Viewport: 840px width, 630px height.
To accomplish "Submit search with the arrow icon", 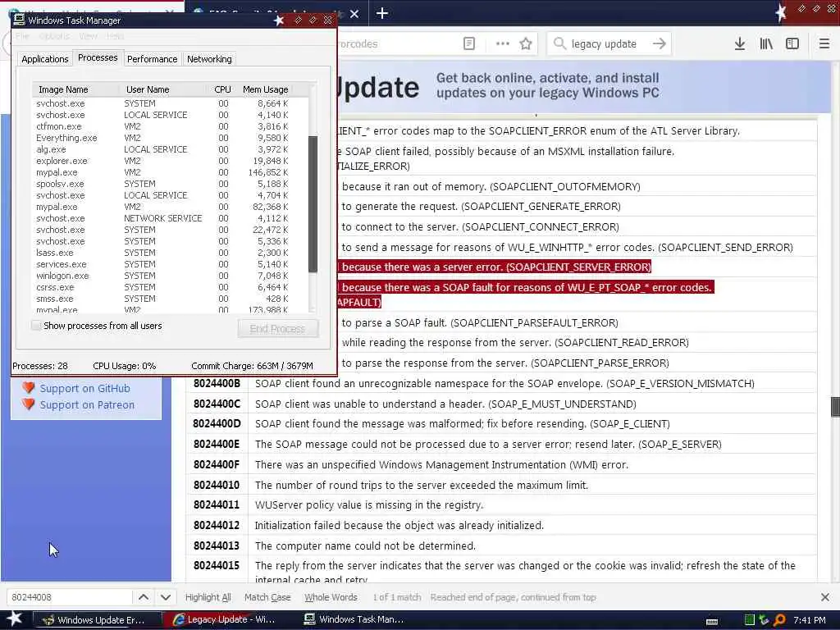I will coord(660,43).
